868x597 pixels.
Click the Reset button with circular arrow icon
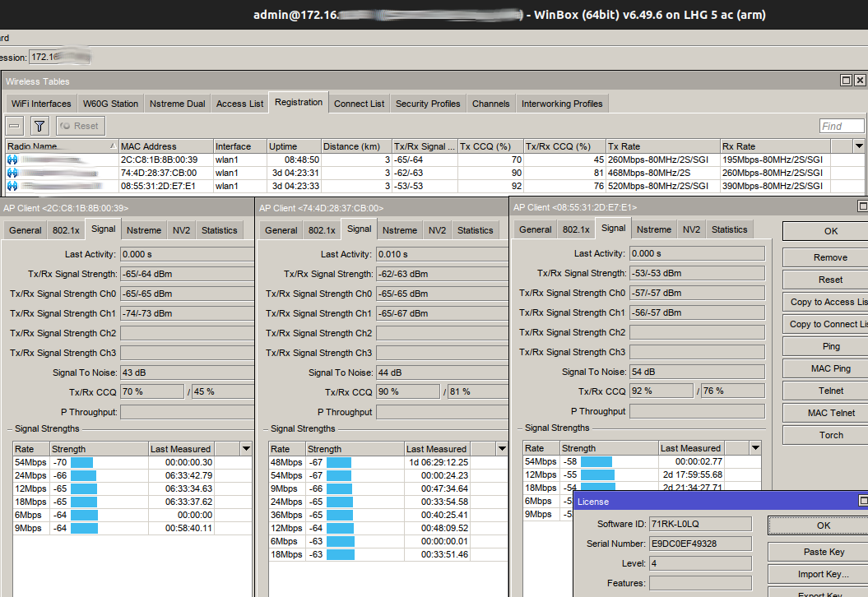80,126
